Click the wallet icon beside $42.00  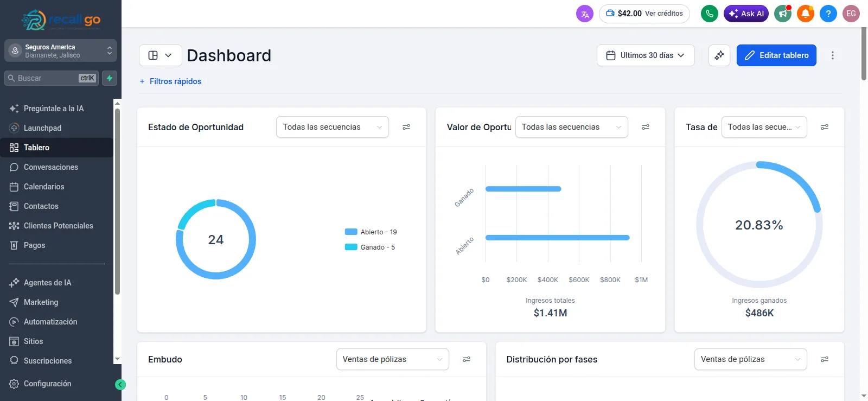[x=610, y=14]
